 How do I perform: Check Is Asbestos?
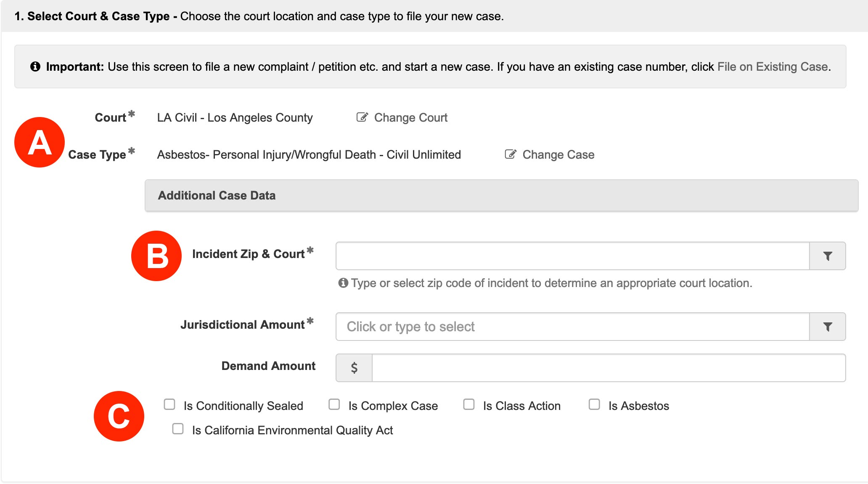tap(594, 404)
